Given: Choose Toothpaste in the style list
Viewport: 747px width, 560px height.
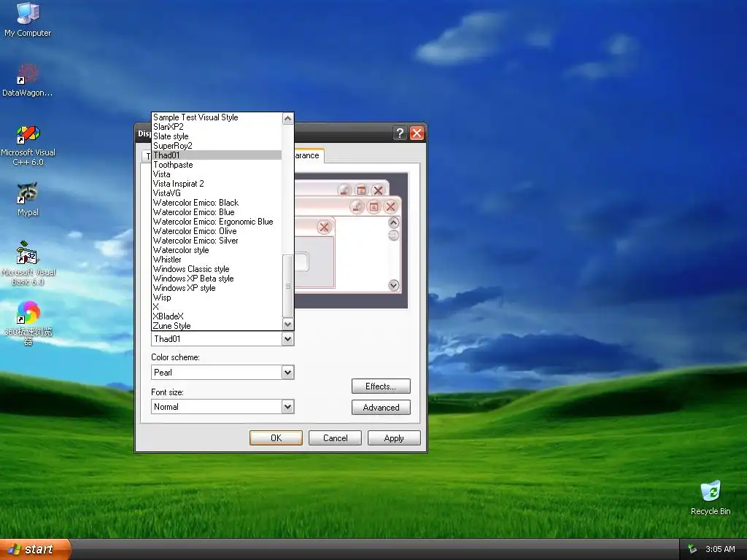Looking at the screenshot, I should (217, 165).
